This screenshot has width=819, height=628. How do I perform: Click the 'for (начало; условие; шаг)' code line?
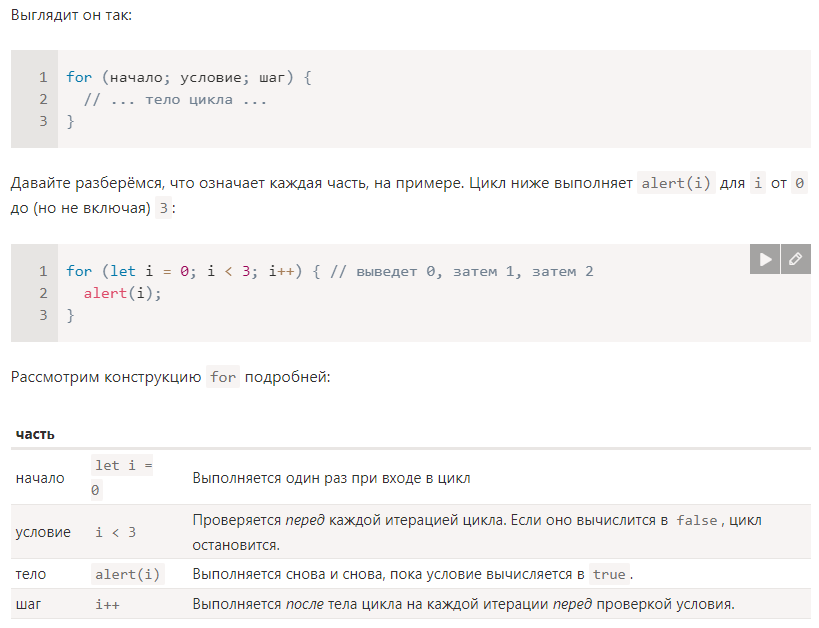coord(189,77)
